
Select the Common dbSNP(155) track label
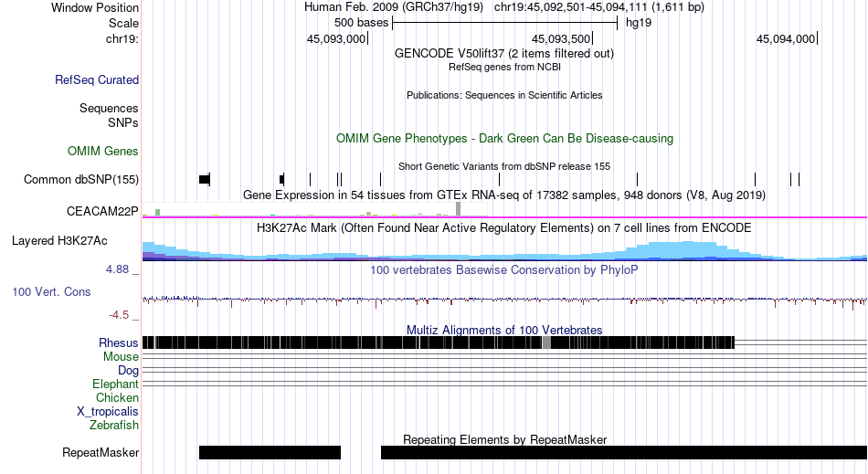(81, 179)
